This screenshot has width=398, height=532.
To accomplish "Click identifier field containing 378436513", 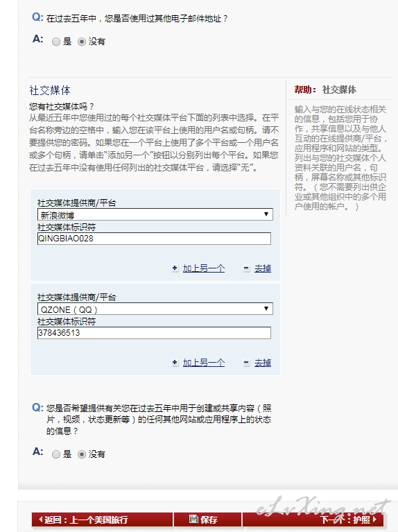I will point(154,333).
